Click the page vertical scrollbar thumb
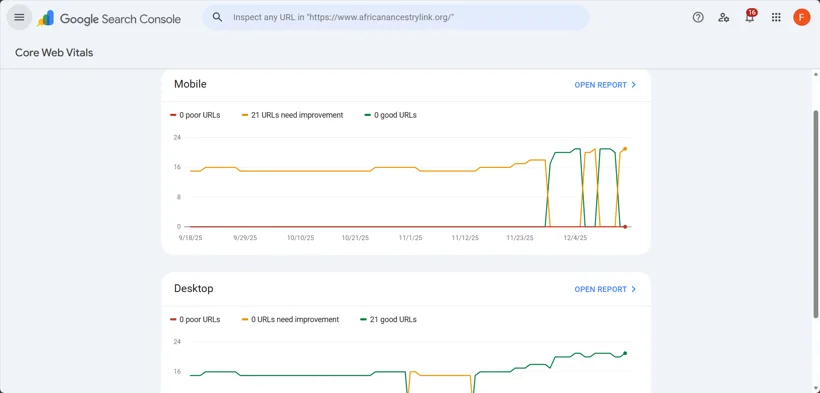 (816, 214)
